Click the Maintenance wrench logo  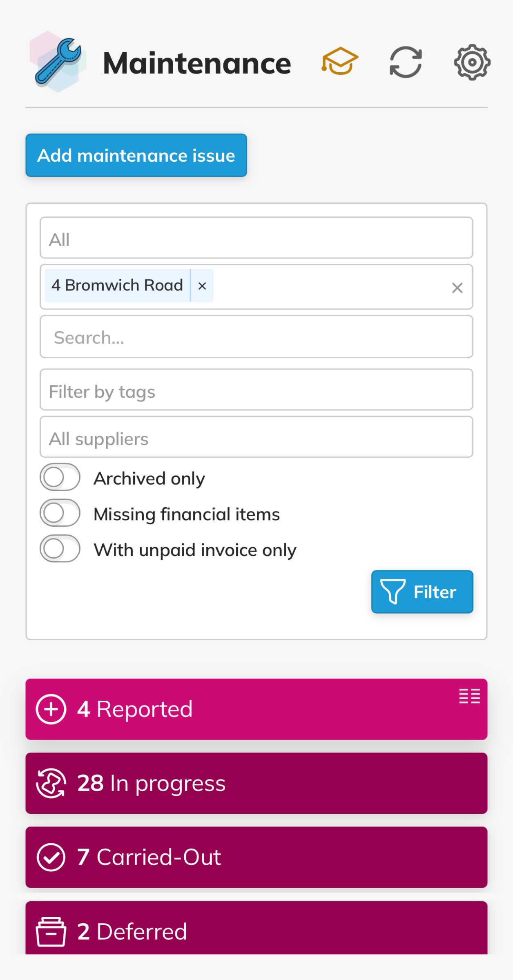(58, 62)
